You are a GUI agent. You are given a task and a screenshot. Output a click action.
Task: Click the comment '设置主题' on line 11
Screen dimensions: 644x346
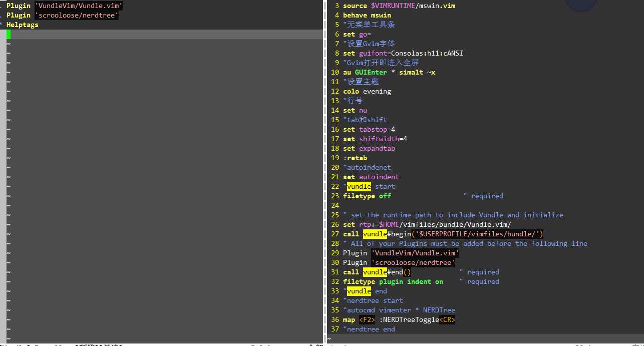pyautogui.click(x=361, y=82)
